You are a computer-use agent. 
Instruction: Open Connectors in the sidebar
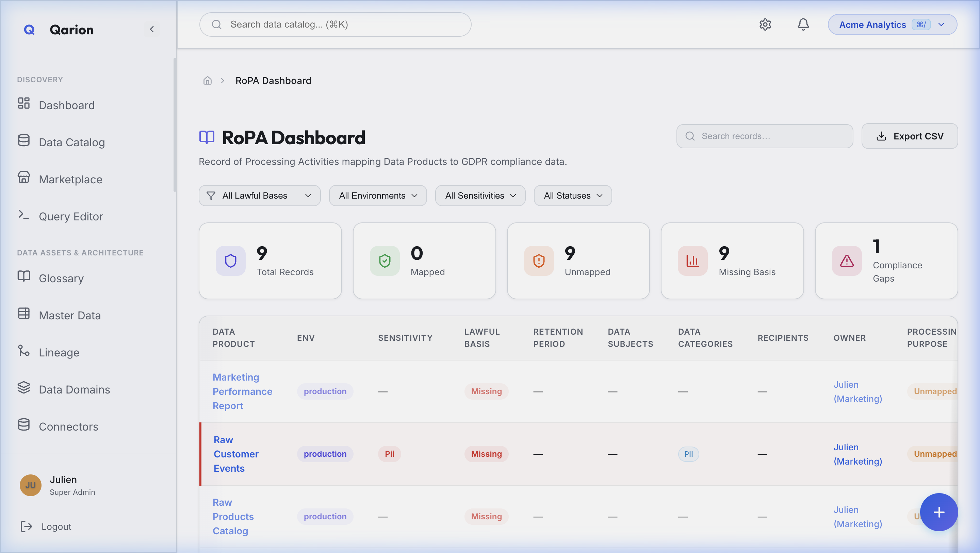tap(68, 426)
